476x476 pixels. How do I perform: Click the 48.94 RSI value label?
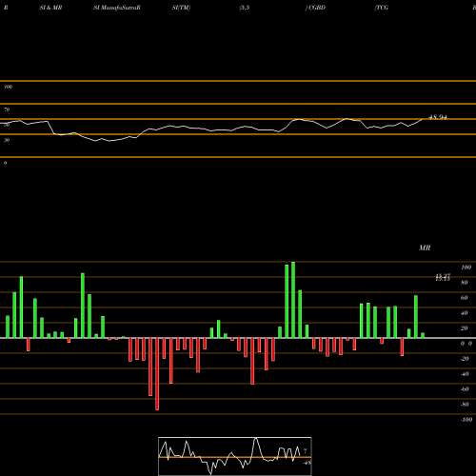click(438, 117)
